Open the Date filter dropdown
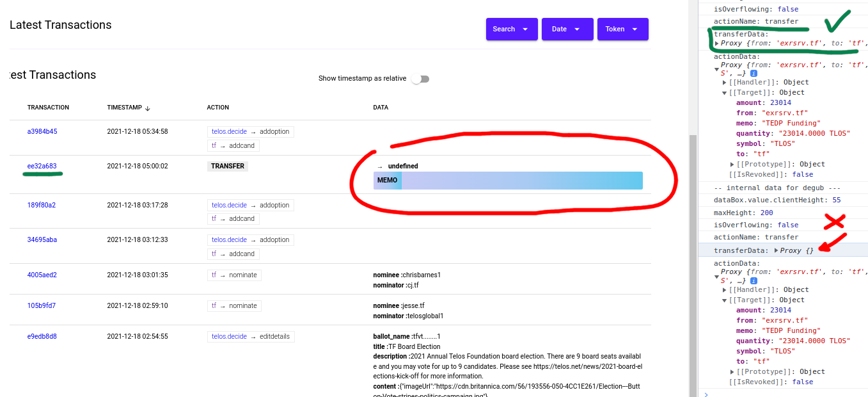The height and width of the screenshot is (397, 868). (567, 29)
